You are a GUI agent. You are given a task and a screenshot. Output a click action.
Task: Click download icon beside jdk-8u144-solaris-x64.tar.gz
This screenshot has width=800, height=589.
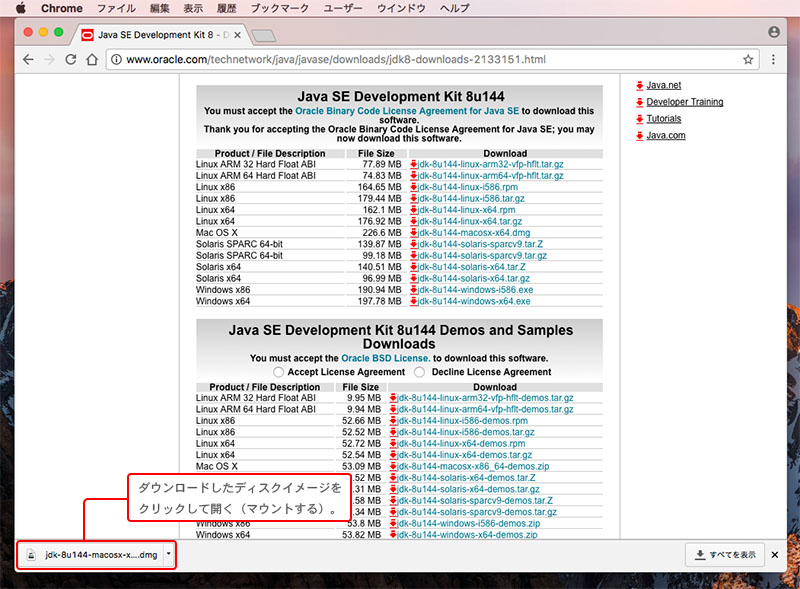[x=414, y=278]
